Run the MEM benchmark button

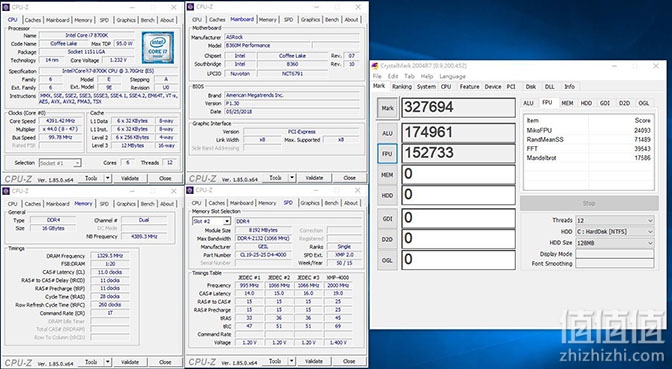(x=387, y=174)
